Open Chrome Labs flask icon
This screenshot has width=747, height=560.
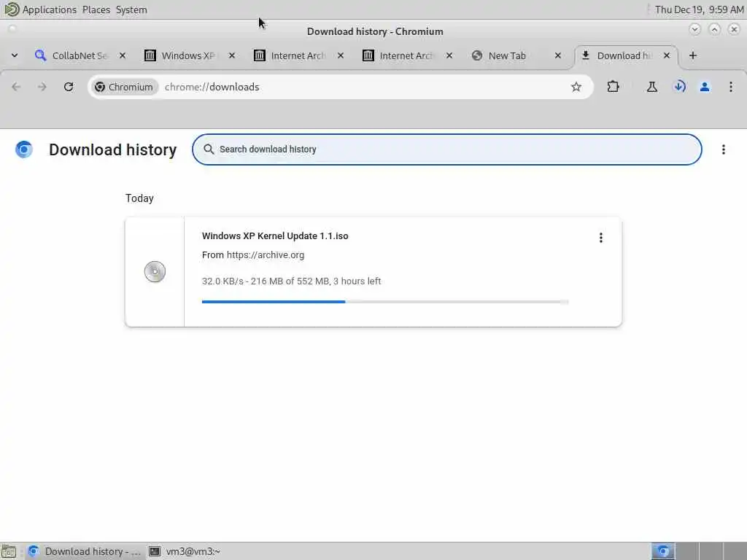pyautogui.click(x=651, y=87)
